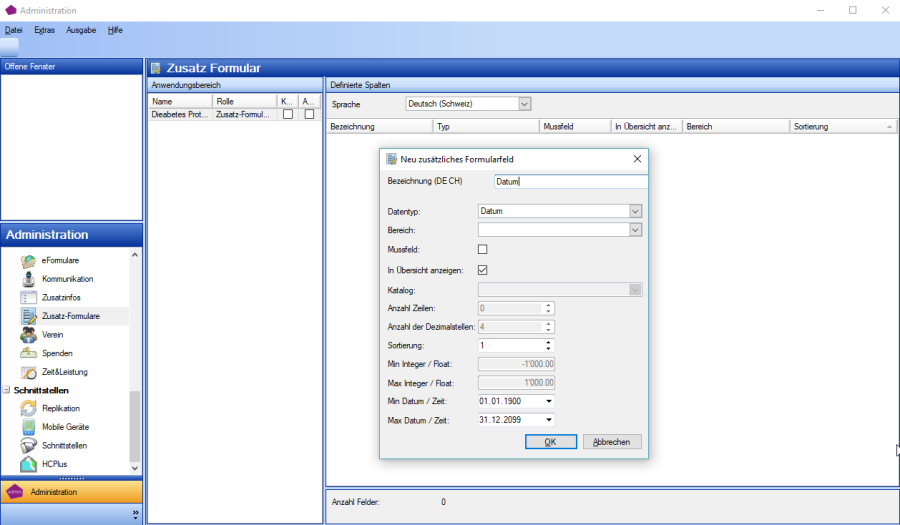Open the Extras menu
The image size is (900, 525).
coord(44,30)
